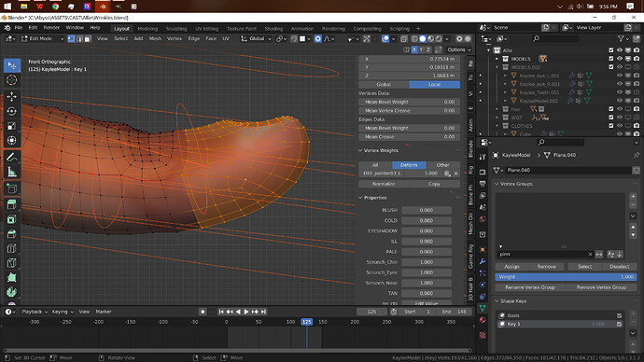
Task: Switch transform to Local coordinates
Action: pyautogui.click(x=435, y=85)
